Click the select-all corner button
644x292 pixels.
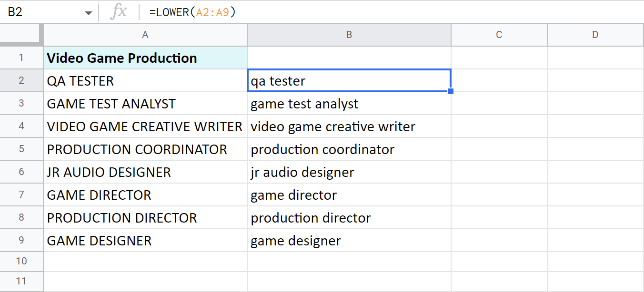click(21, 34)
